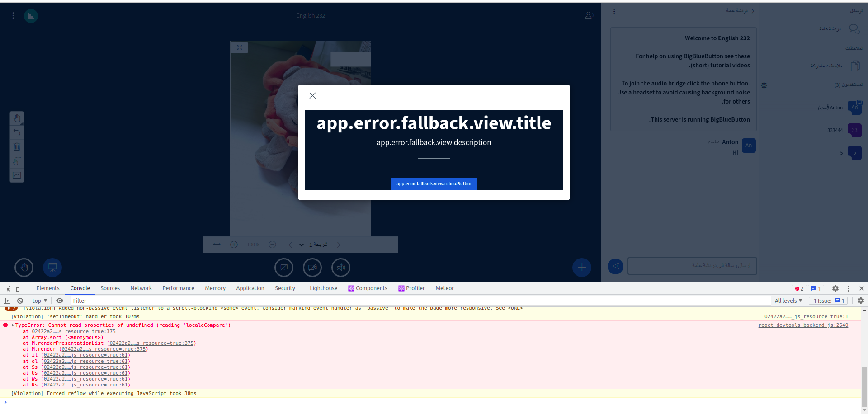The height and width of the screenshot is (414, 868).
Task: Open the shared notes (ملاحظات مشتركة) panel
Action: pos(855,66)
